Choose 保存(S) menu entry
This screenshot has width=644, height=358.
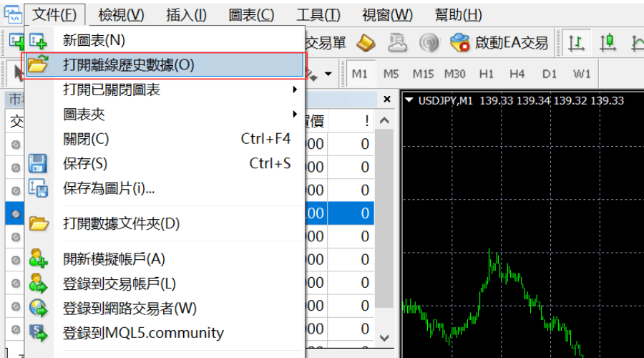pyautogui.click(x=165, y=163)
